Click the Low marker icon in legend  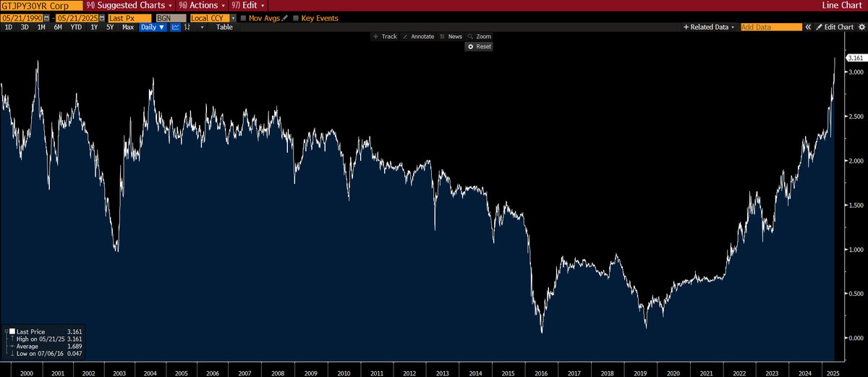tap(12, 353)
